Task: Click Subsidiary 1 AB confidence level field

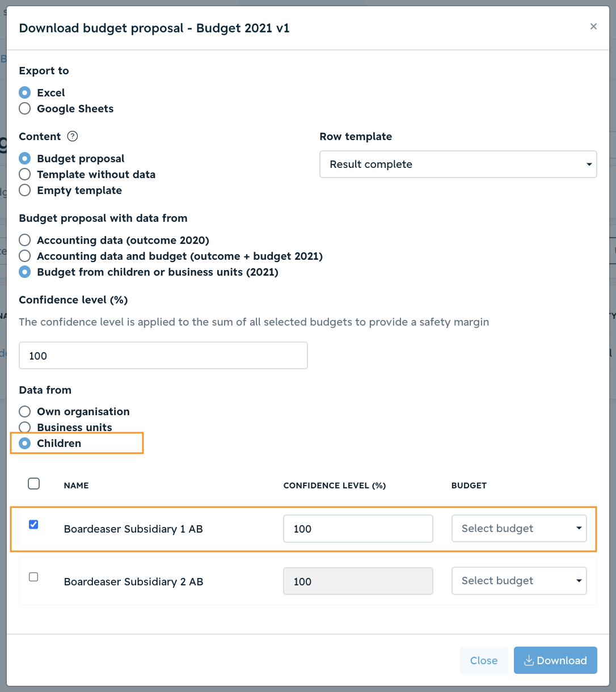Action: (x=358, y=529)
